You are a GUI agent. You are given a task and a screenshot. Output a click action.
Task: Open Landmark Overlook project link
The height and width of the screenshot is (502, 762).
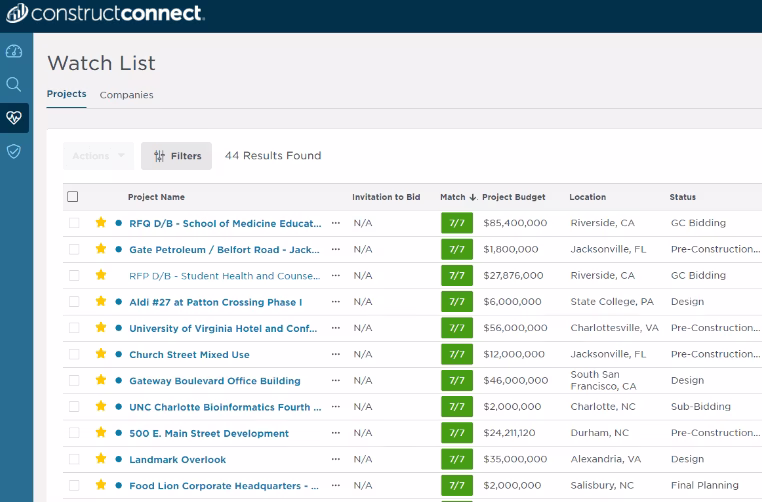pyautogui.click(x=177, y=460)
